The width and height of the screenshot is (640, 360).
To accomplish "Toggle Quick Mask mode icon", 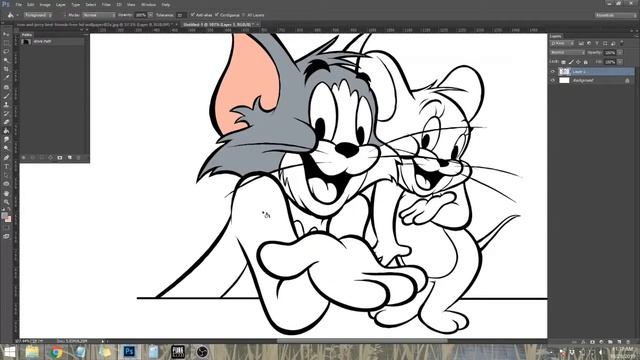I will point(6,228).
